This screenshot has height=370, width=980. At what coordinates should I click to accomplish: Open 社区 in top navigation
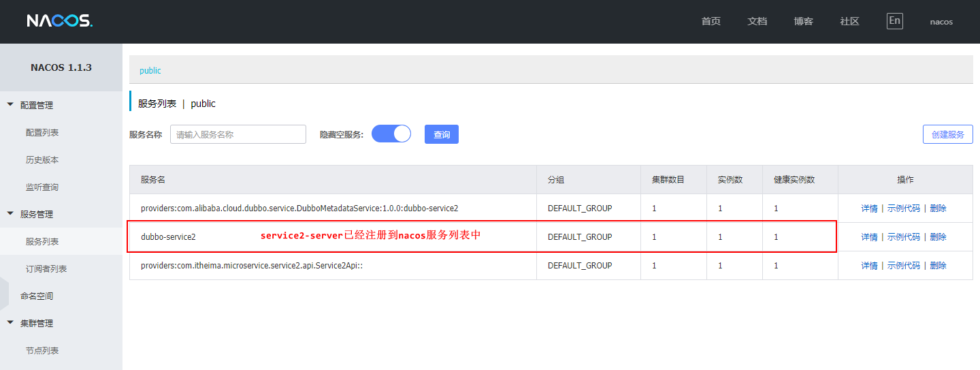[x=850, y=21]
